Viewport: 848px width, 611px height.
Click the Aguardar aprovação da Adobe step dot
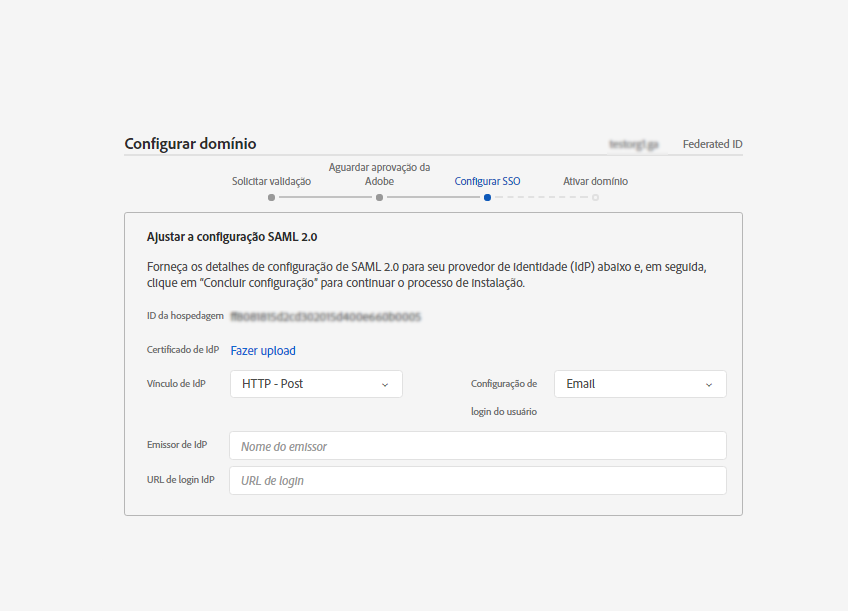379,198
